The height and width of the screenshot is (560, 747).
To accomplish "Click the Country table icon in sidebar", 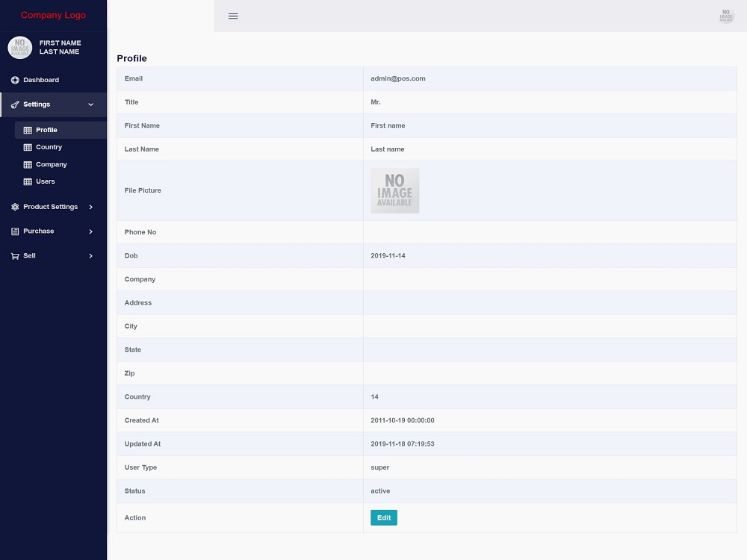I will pos(28,147).
